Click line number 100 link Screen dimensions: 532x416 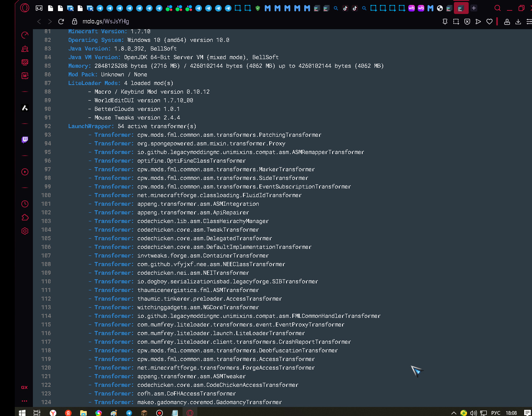tap(46, 195)
